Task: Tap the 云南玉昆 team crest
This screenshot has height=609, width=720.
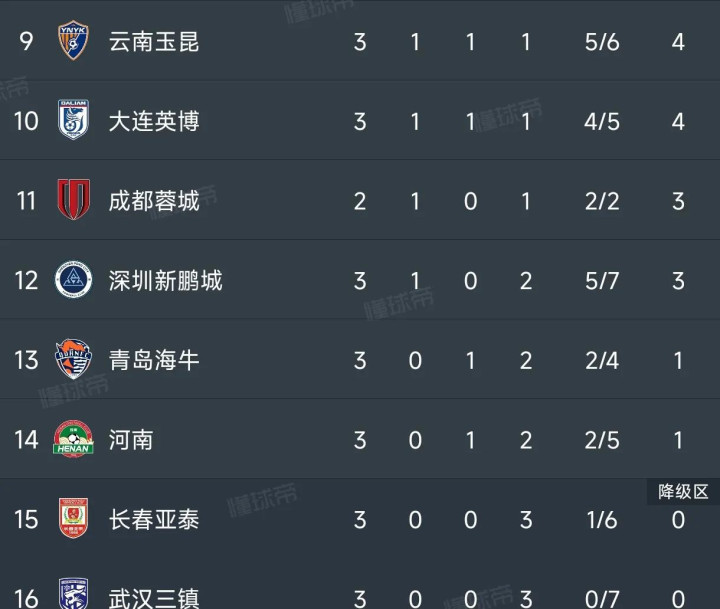Action: pos(73,40)
